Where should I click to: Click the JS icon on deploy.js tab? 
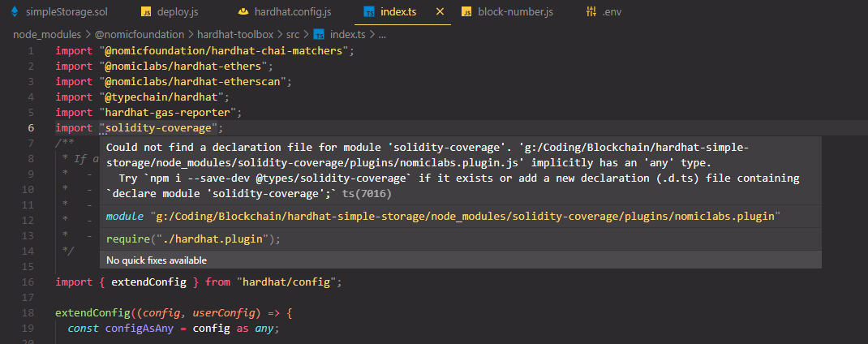pos(146,11)
